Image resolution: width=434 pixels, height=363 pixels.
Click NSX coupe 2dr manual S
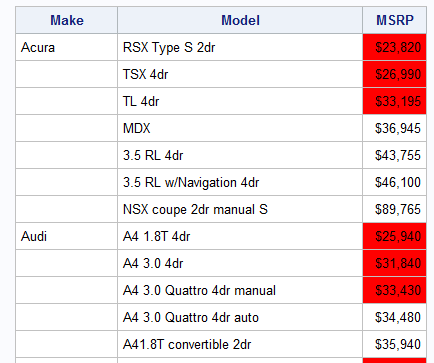240,209
